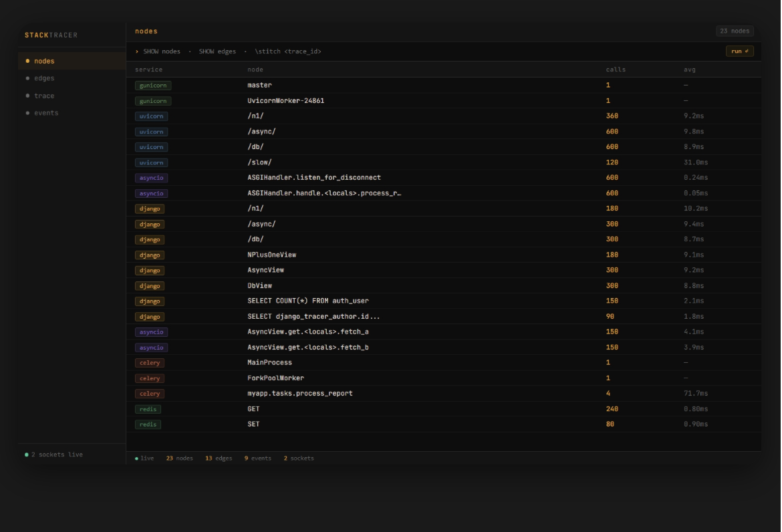Select the UvicornWorker-24861 node

tap(286, 101)
